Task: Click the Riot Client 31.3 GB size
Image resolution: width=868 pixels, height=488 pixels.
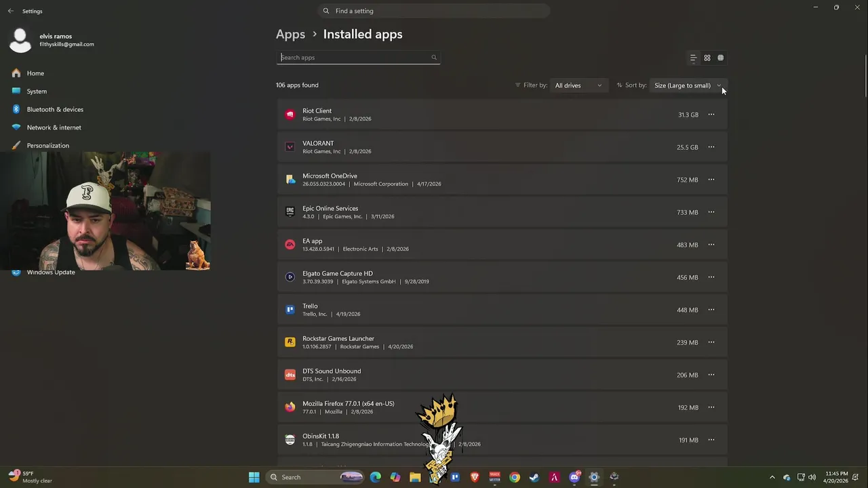Action: (x=688, y=115)
